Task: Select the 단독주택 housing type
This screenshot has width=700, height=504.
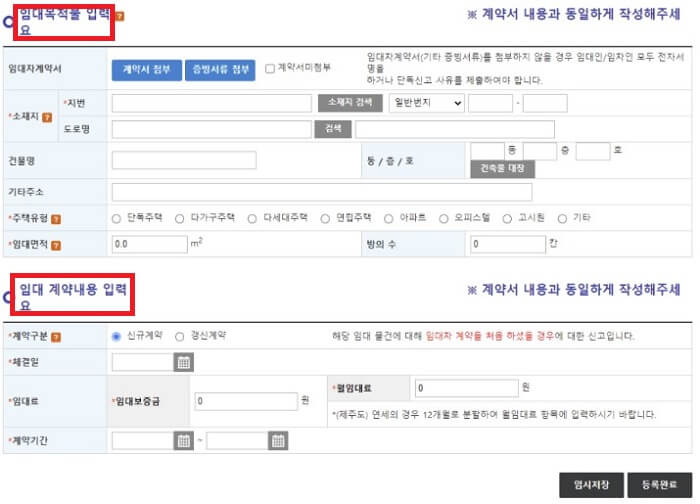Action: click(x=117, y=219)
